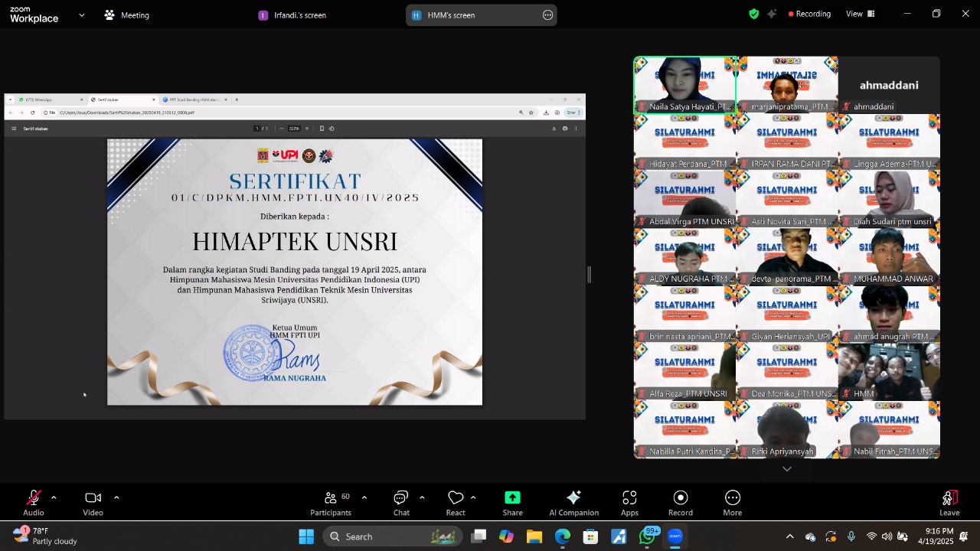Open File Explorer from taskbar

click(x=534, y=536)
